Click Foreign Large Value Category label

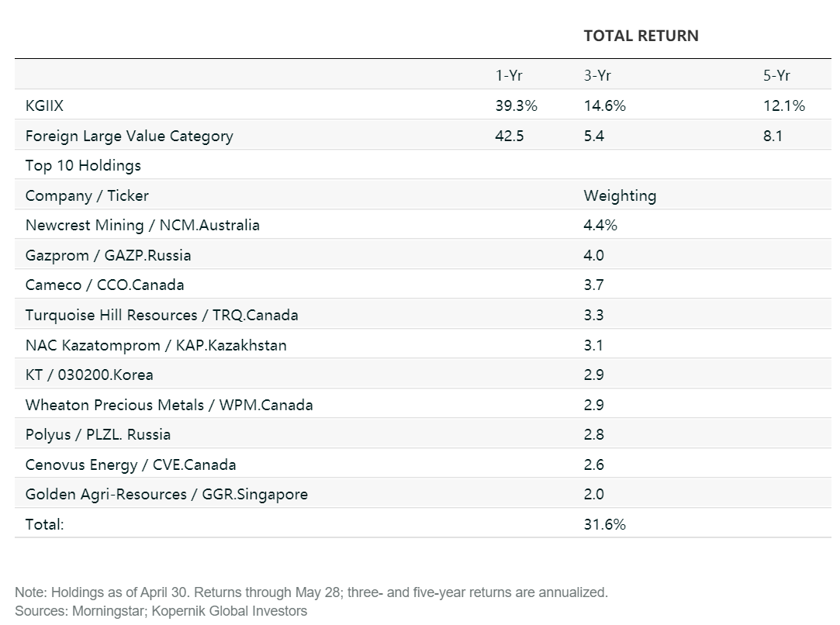coord(129,136)
